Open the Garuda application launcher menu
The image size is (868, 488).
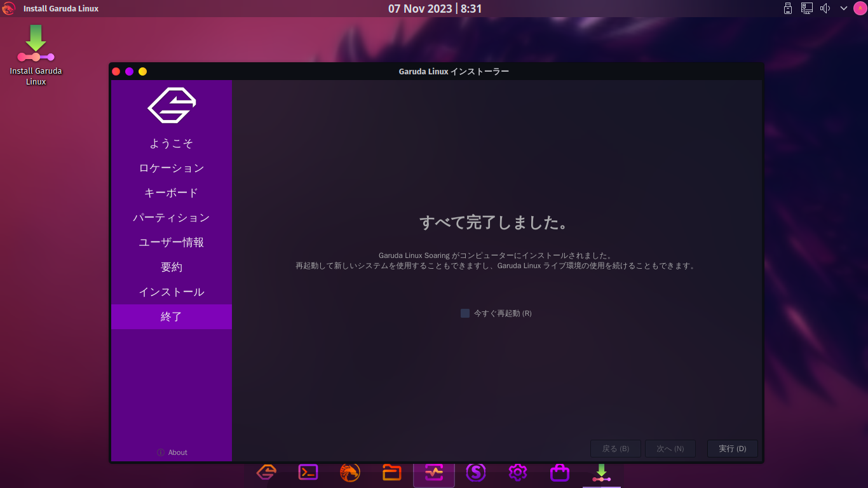point(8,8)
